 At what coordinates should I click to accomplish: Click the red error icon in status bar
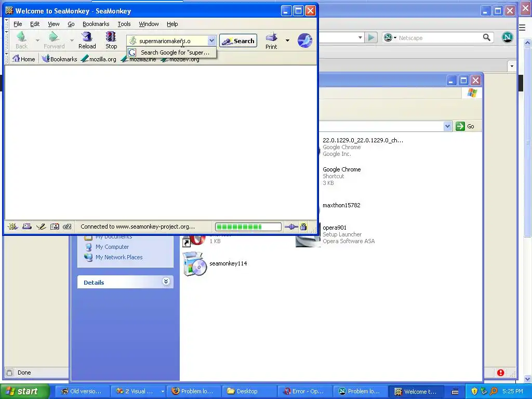pos(500,373)
